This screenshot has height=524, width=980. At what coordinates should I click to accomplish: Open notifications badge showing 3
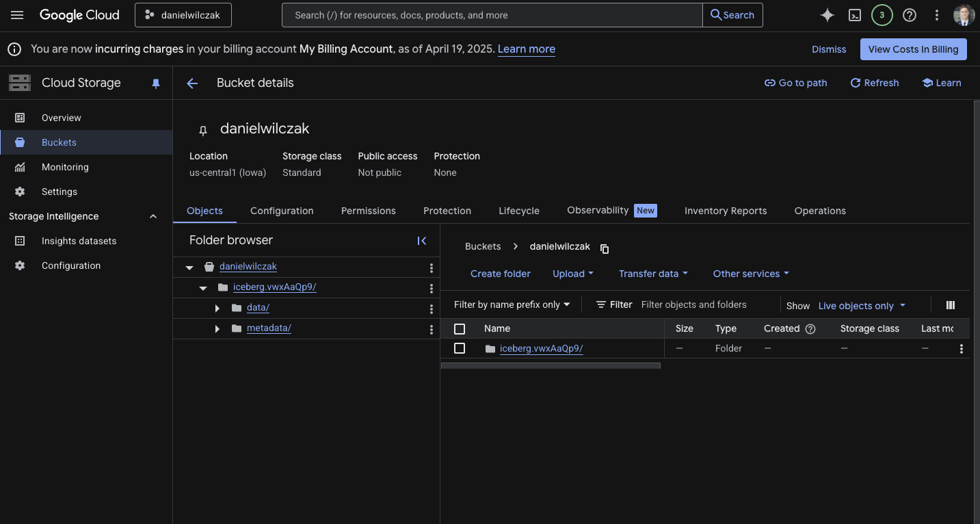tap(882, 15)
